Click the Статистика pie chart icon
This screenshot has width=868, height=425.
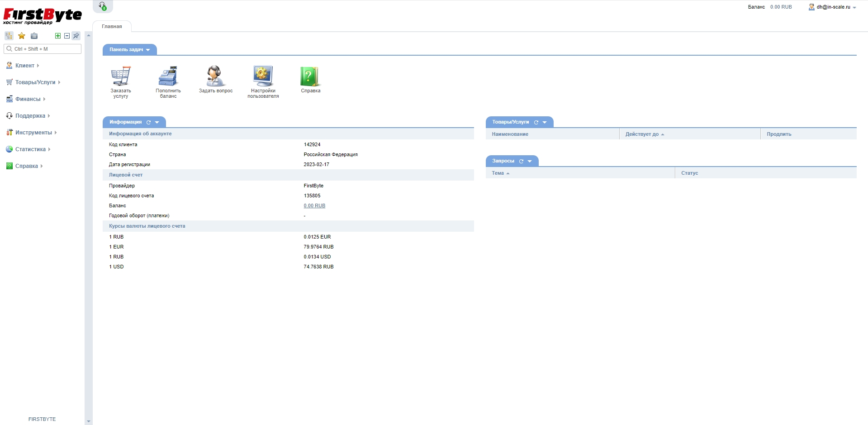[x=9, y=149]
